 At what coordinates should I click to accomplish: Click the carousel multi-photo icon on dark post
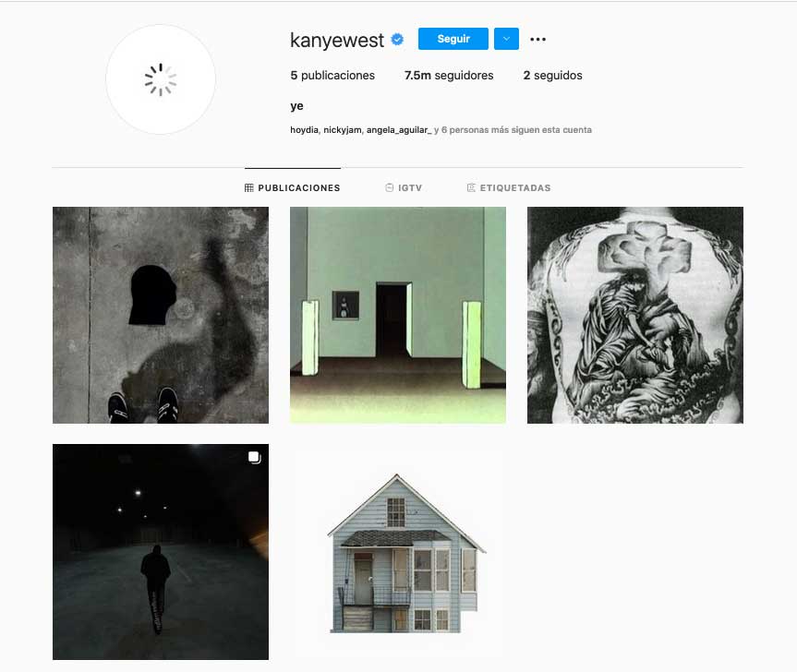pos(254,458)
